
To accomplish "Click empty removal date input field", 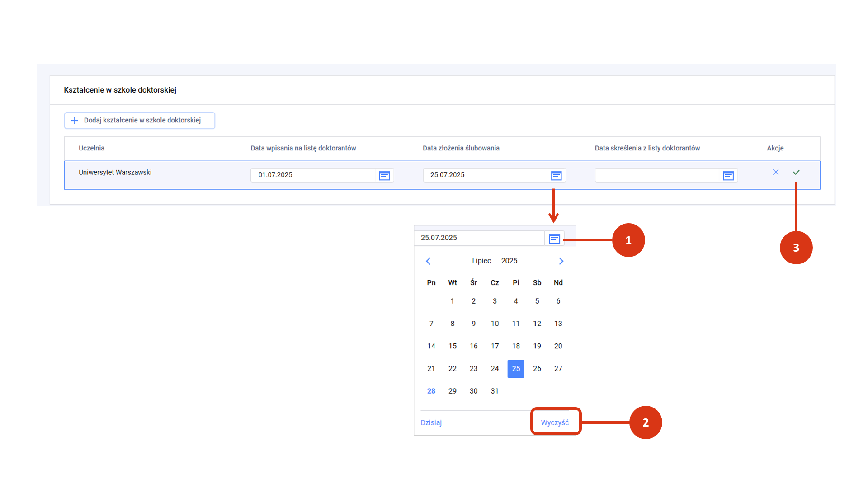I will coord(657,175).
